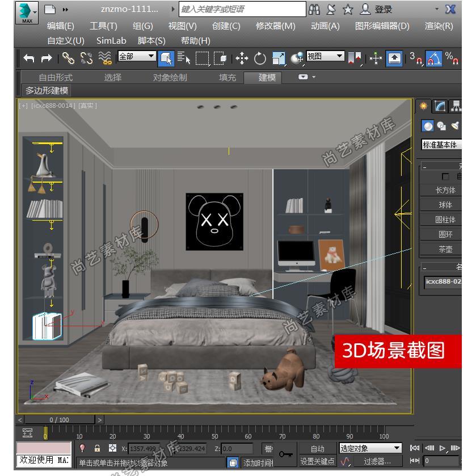Open the 修改器(M) menu
The height and width of the screenshot is (476, 476).
point(275,26)
